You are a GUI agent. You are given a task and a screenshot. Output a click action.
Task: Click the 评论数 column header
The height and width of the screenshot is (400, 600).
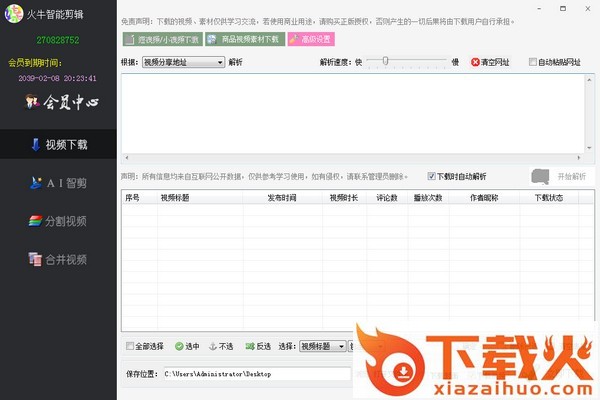[387, 198]
